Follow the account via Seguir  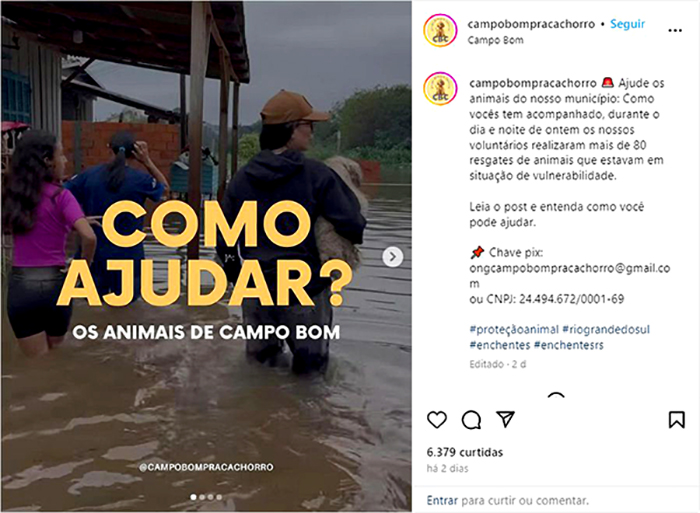point(627,24)
